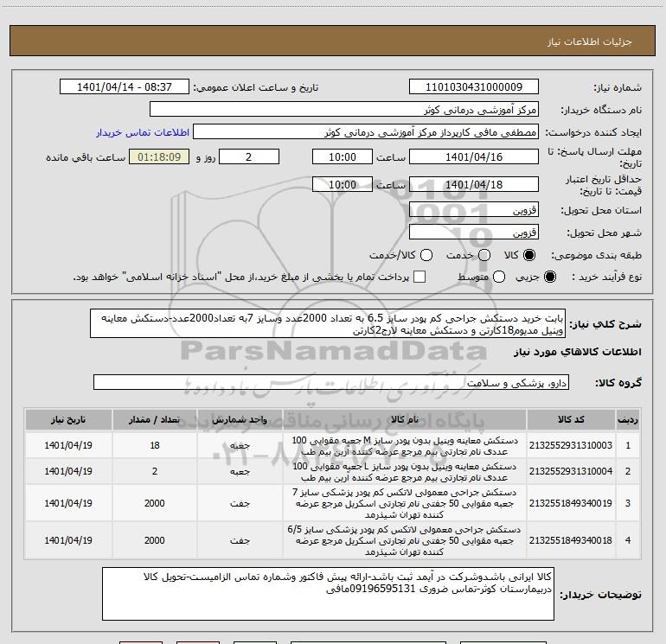Click the remaining days field showing 2

pos(249,156)
